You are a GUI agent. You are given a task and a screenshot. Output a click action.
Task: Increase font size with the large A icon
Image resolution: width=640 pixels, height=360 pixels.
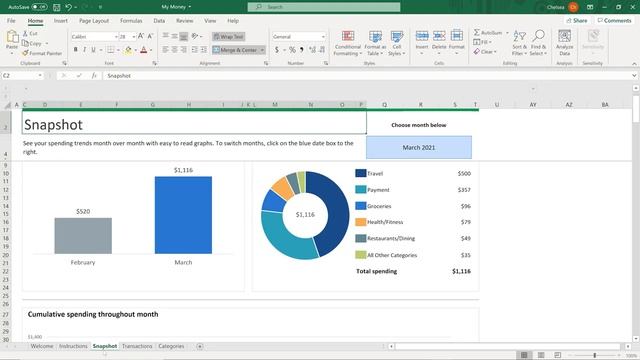(x=141, y=36)
